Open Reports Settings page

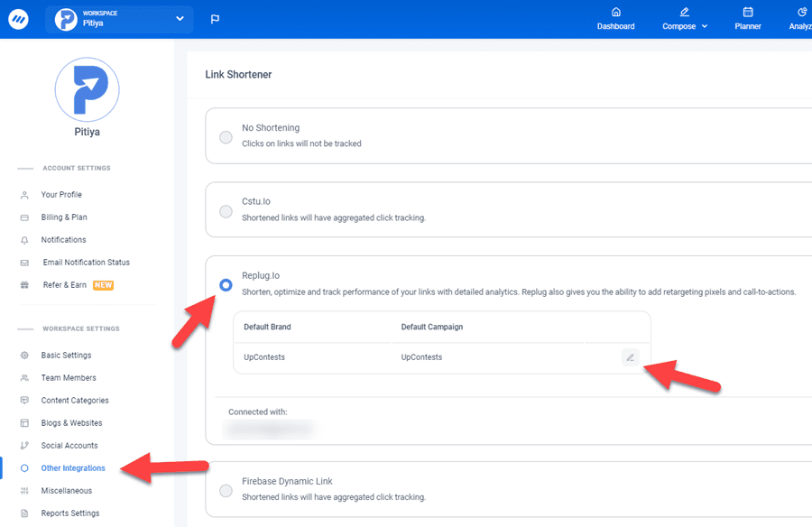pyautogui.click(x=70, y=513)
